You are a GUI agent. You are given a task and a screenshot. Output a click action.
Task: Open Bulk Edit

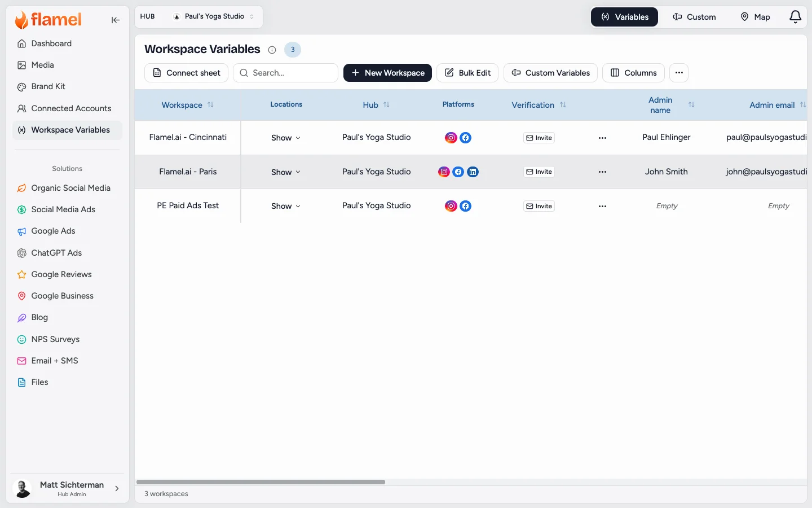pyautogui.click(x=467, y=73)
